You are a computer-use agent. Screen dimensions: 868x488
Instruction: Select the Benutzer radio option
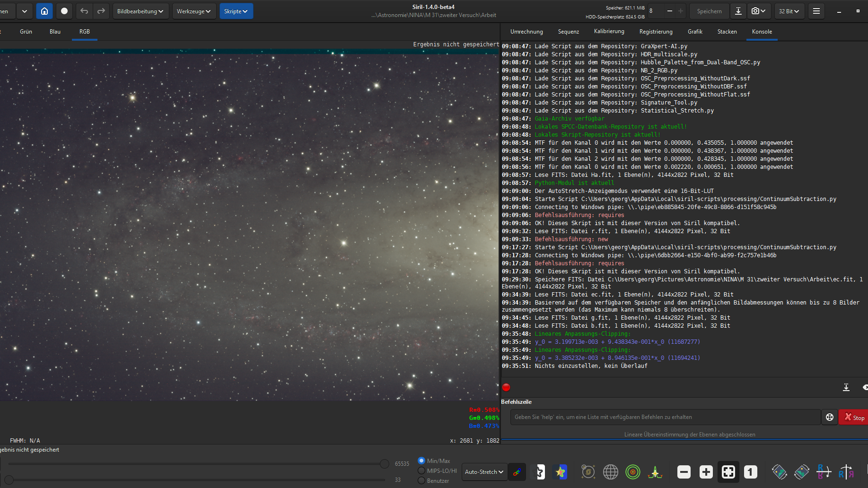click(x=421, y=480)
